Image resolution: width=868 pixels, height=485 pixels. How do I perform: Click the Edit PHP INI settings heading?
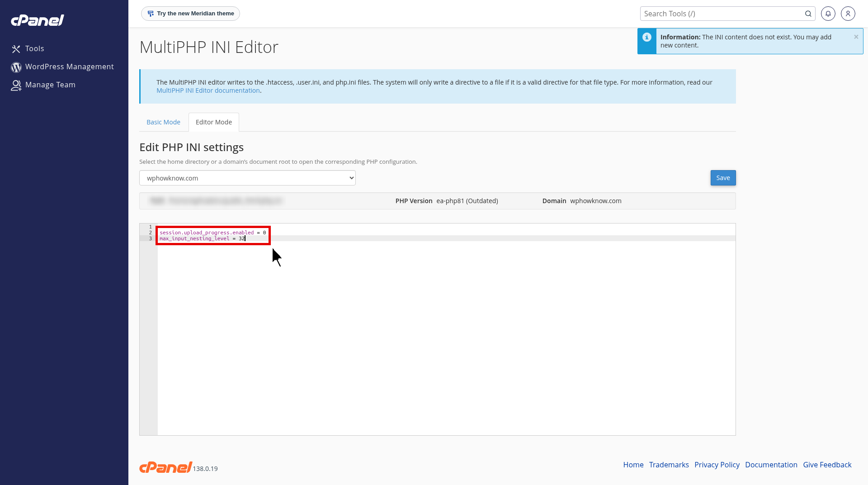[x=191, y=147]
